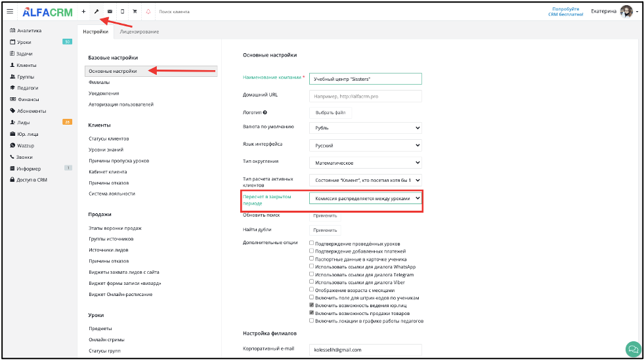Open Тип округления dropdown
Image resolution: width=644 pixels, height=361 pixels.
click(366, 163)
